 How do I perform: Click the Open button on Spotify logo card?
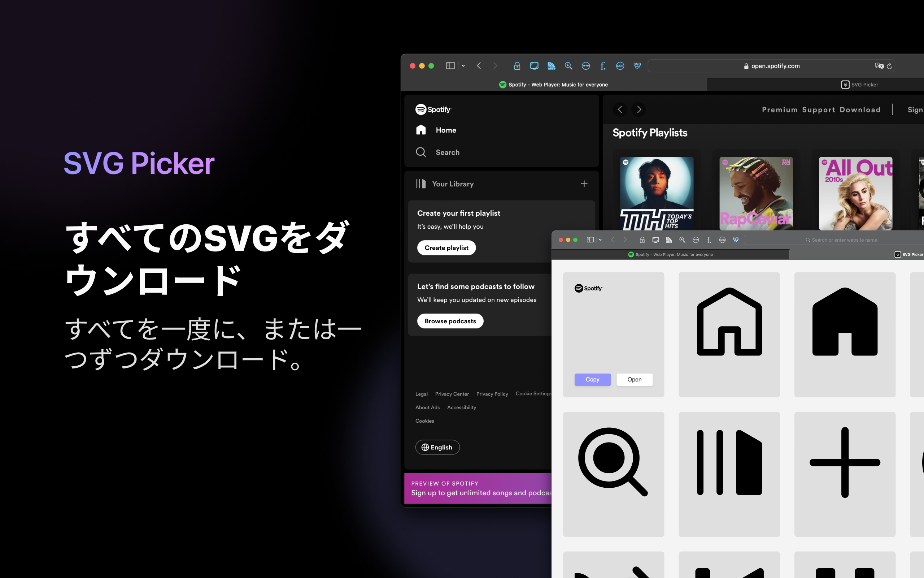pyautogui.click(x=635, y=380)
